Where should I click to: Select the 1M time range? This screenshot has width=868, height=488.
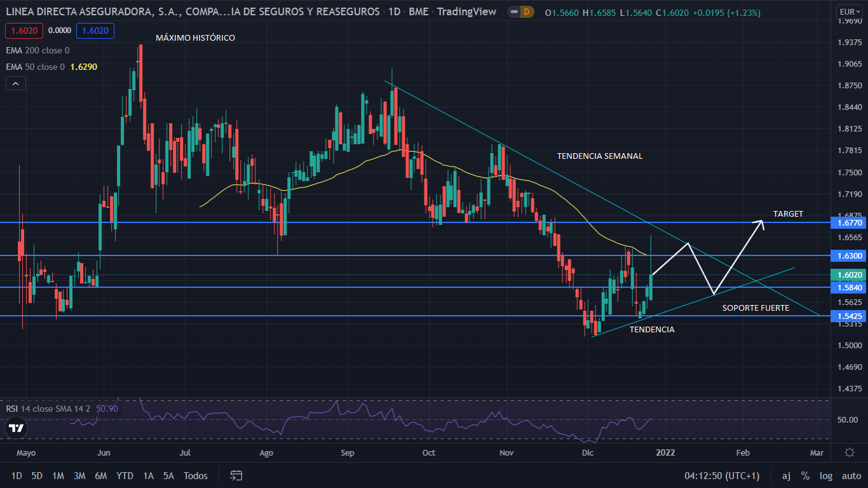click(x=58, y=475)
